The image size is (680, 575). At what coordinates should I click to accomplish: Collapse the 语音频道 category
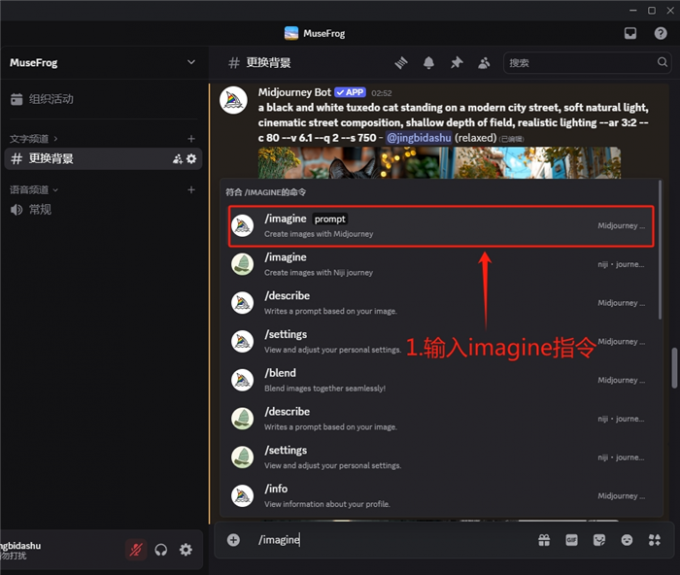click(34, 189)
